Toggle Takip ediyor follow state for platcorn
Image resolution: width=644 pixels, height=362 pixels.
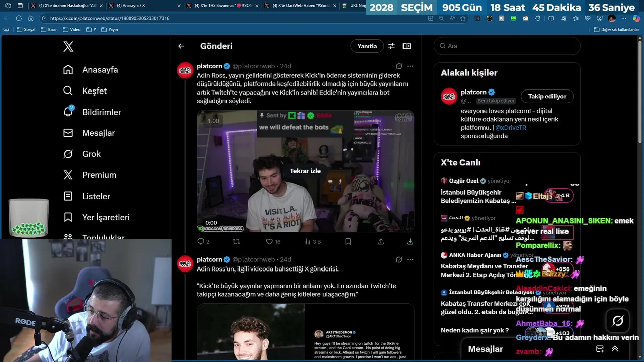tap(547, 96)
